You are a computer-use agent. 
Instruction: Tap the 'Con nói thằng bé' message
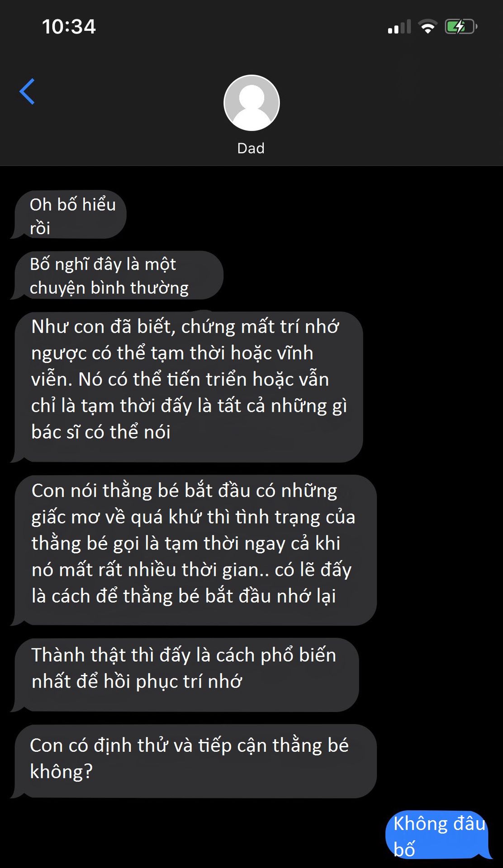(x=195, y=550)
